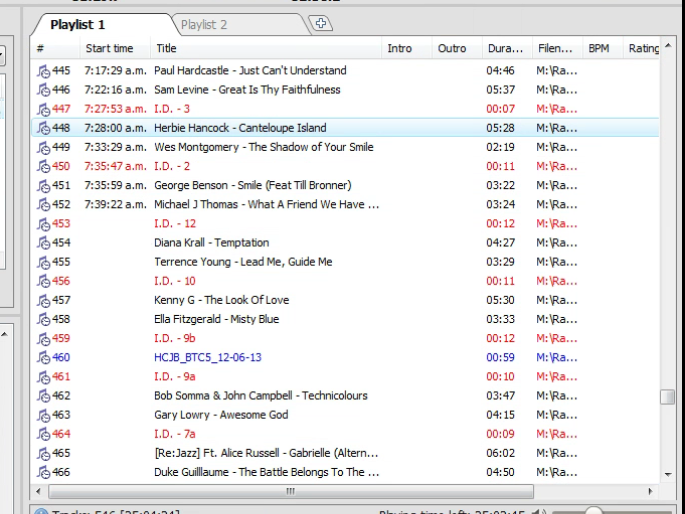Click the track icon for row 459

43,339
